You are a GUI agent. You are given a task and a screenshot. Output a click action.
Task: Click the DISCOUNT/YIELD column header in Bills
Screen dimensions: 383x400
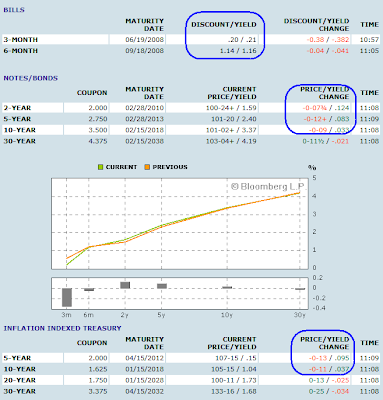point(224,25)
